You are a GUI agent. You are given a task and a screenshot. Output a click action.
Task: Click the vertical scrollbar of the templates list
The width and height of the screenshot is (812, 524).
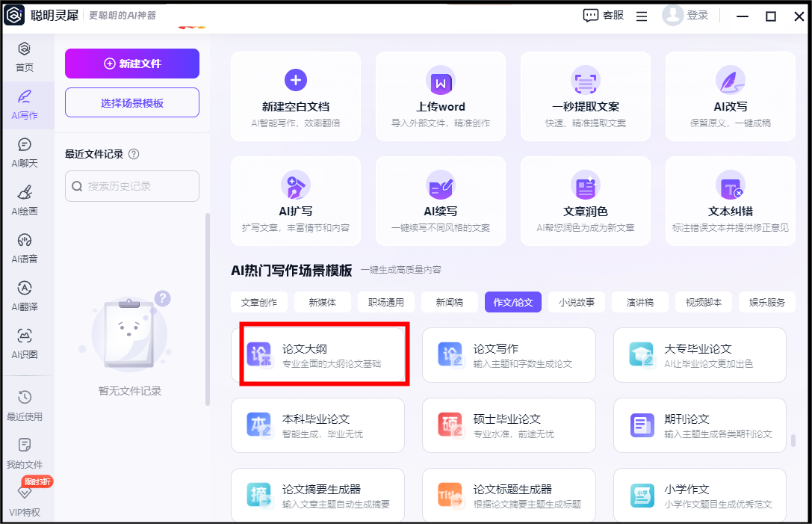pyautogui.click(x=793, y=440)
